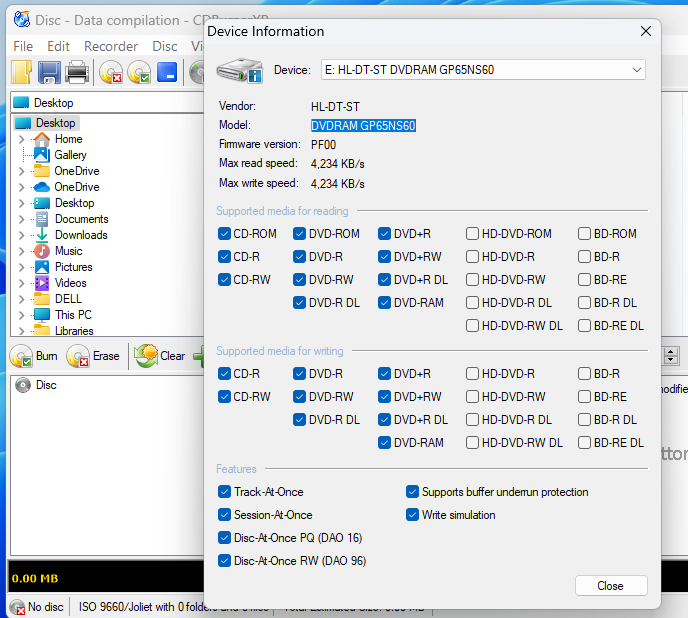
Task: Expand the This PC tree node
Action: 21,315
